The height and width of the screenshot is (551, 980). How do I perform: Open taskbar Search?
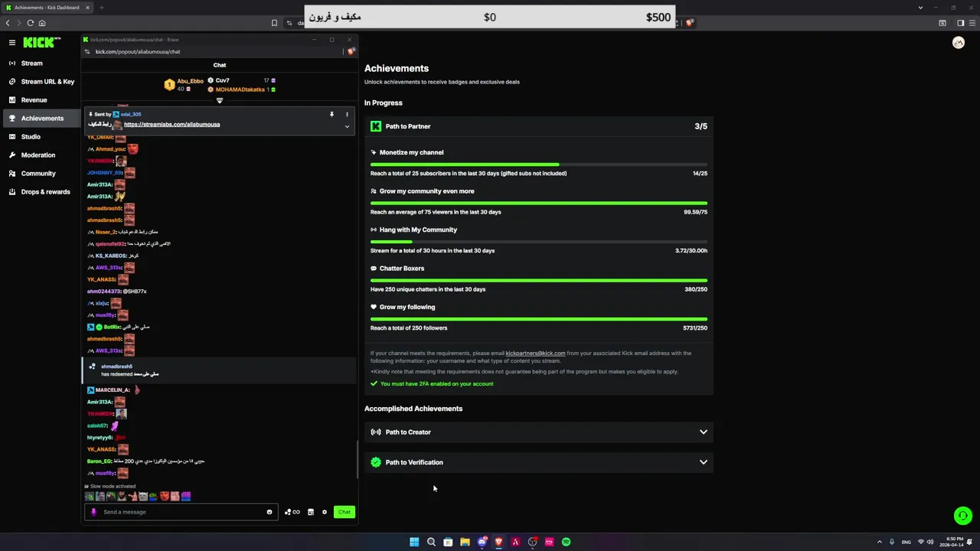coord(431,542)
